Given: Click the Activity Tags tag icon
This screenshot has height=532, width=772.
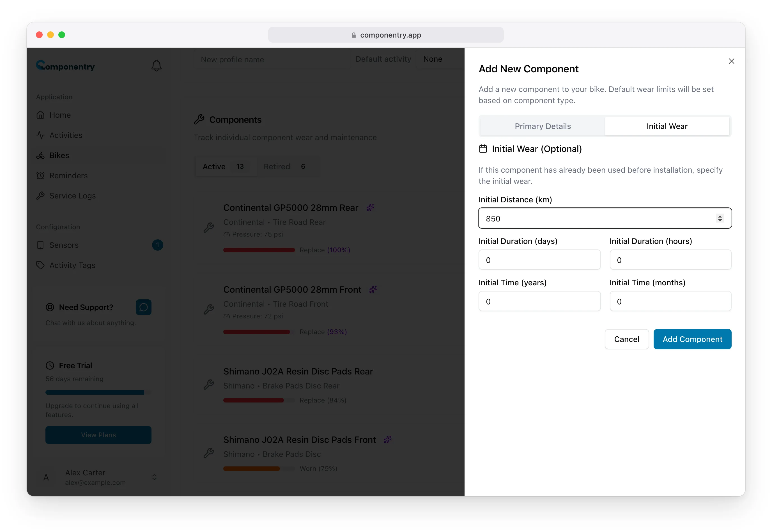Looking at the screenshot, I should pyautogui.click(x=40, y=265).
